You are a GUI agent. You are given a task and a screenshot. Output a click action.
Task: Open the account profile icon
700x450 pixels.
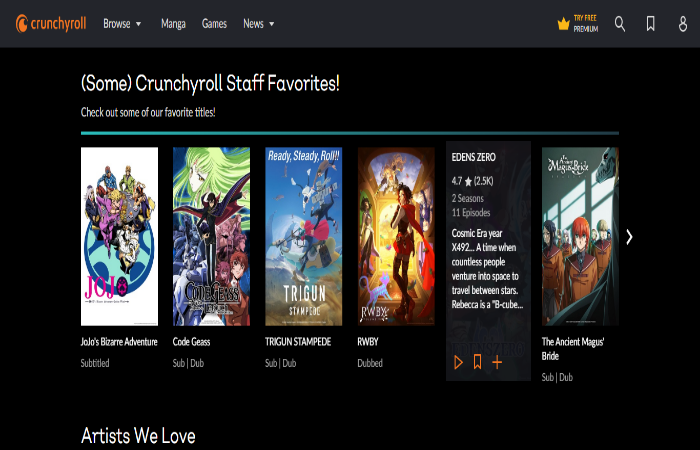pyautogui.click(x=683, y=24)
